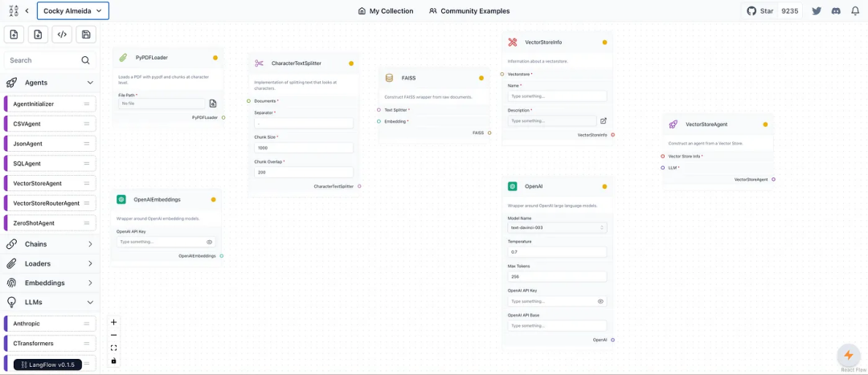868x375 pixels.
Task: Click the lightning run button
Action: point(848,355)
